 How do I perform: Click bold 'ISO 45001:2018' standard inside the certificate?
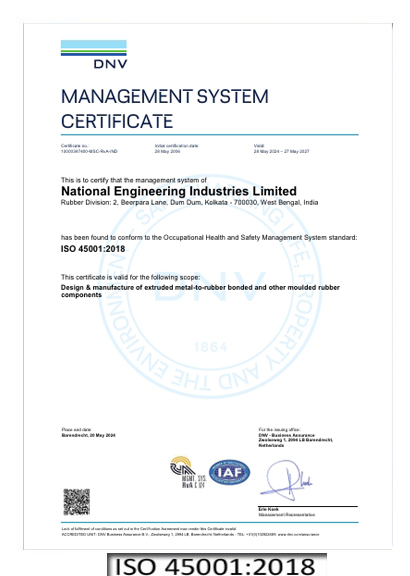pos(93,249)
